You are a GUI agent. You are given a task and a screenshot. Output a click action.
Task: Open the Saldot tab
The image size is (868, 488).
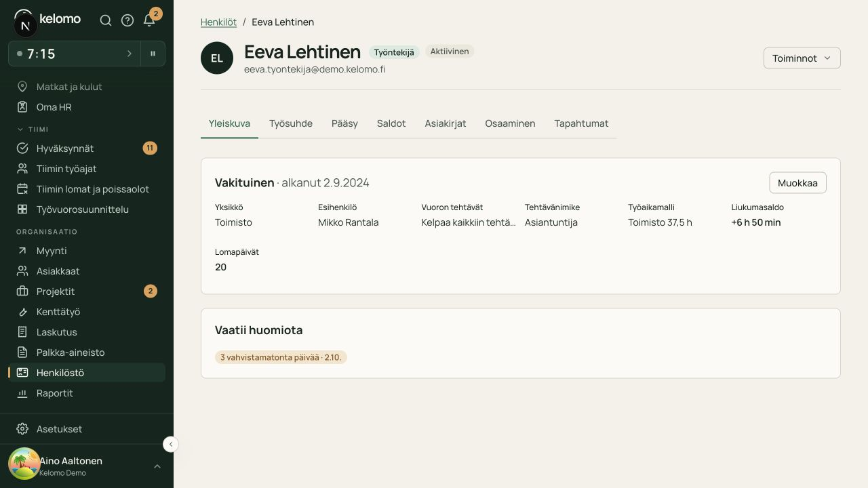pos(391,123)
